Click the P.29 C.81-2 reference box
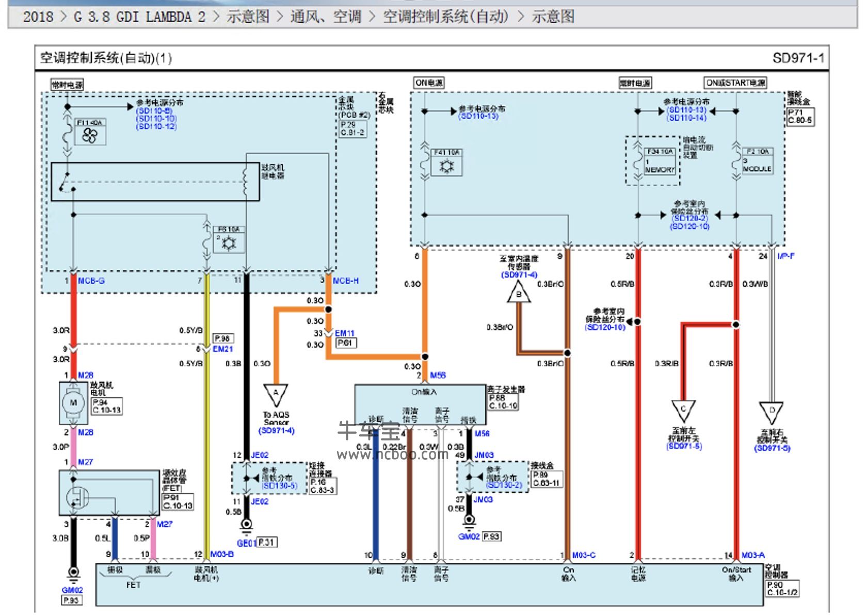This screenshot has height=616, width=866. coord(353,128)
